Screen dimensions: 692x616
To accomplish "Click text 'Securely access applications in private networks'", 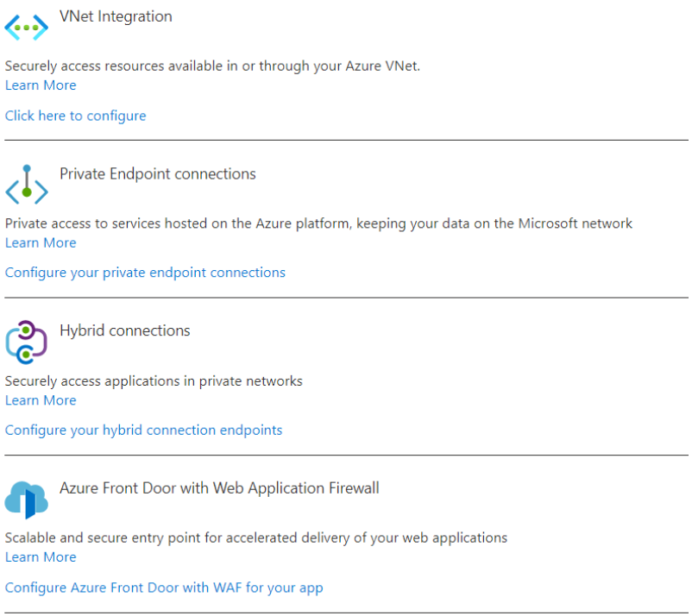I will click(154, 381).
